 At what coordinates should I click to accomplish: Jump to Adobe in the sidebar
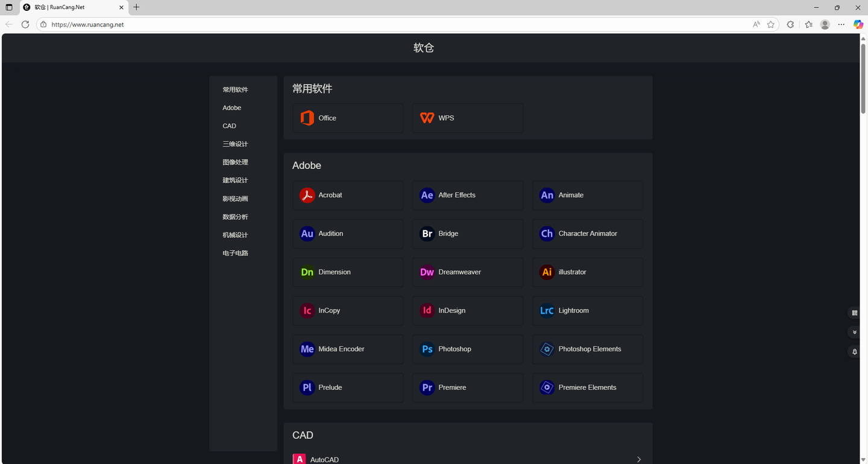[232, 108]
